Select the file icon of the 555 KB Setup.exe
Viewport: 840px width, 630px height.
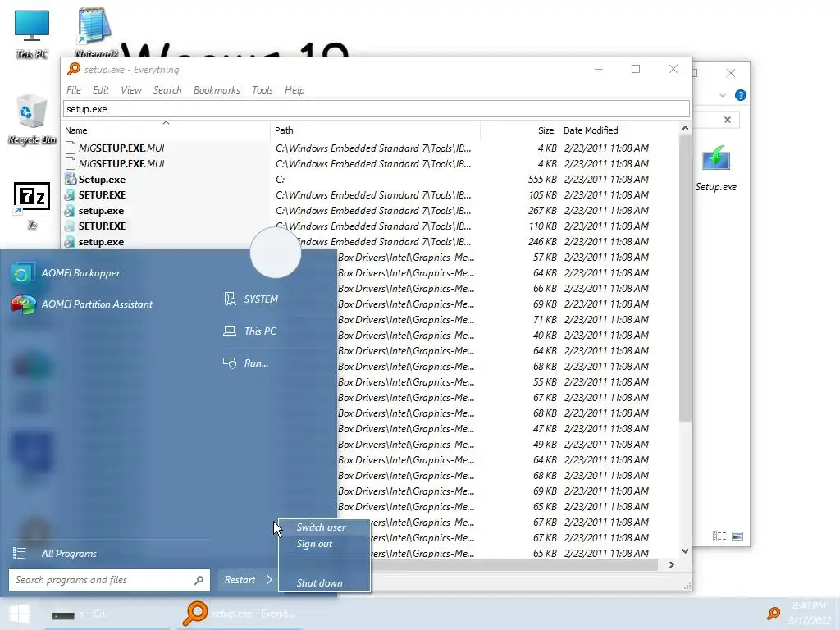[x=71, y=179]
